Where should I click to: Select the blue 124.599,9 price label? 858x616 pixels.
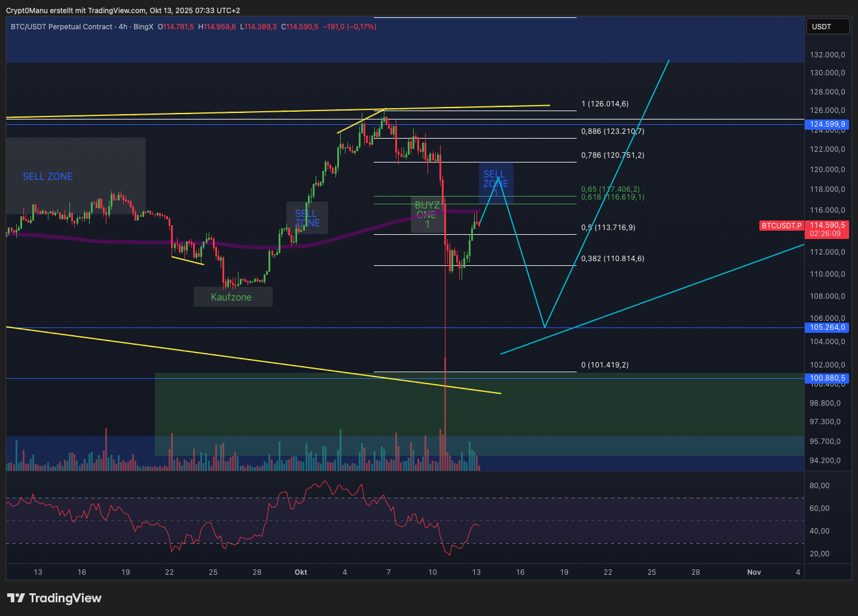pos(827,124)
